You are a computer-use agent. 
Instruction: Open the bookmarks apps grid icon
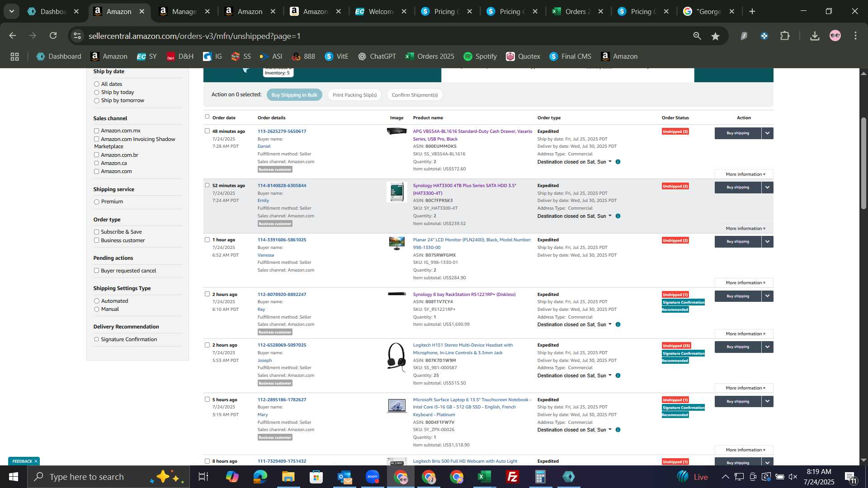click(x=14, y=56)
